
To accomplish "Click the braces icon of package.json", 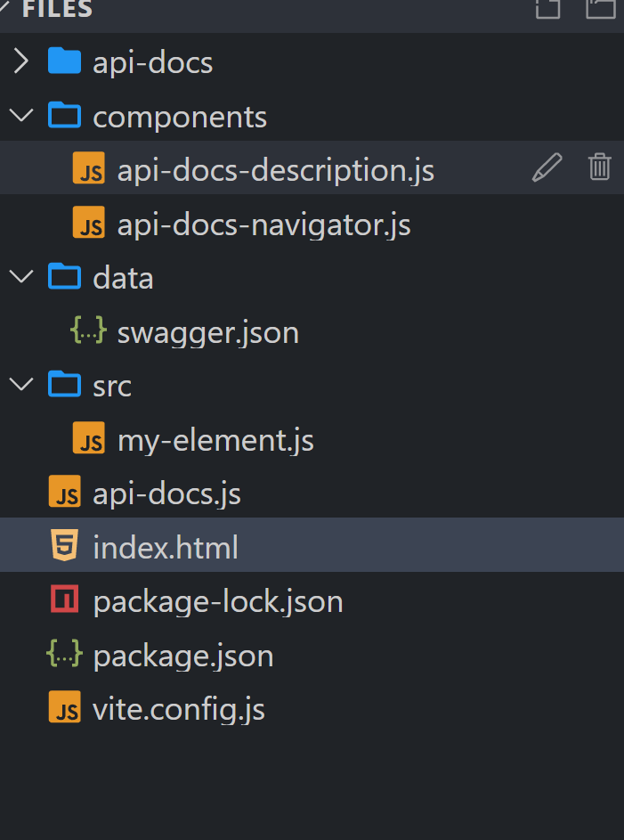I will tap(64, 653).
